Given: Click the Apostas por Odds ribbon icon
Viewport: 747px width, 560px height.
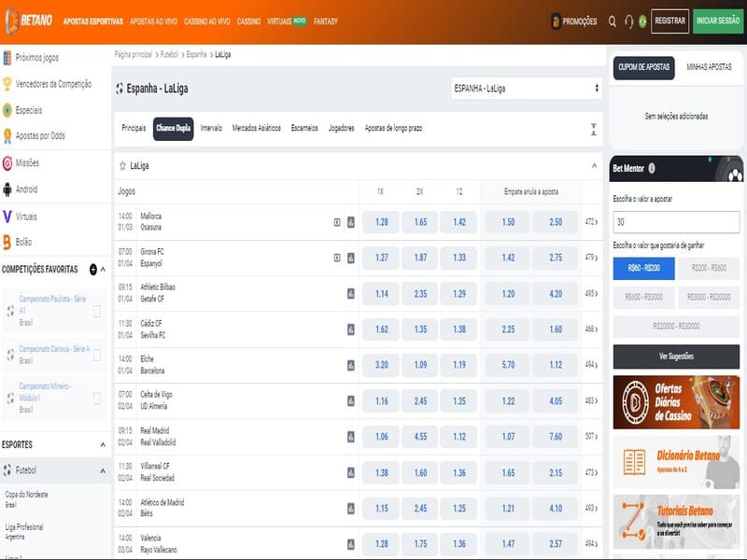Looking at the screenshot, I should tap(7, 135).
